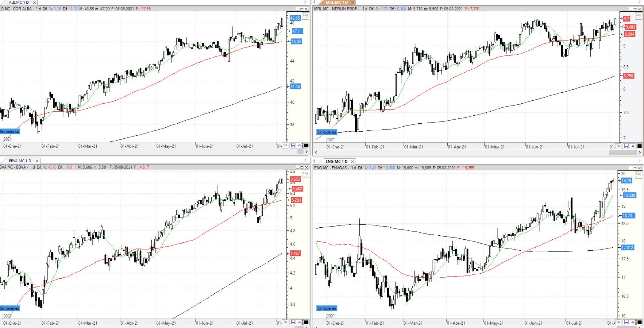Click the save icon in ENAGAS chart
644x328 pixels.
click(626, 322)
